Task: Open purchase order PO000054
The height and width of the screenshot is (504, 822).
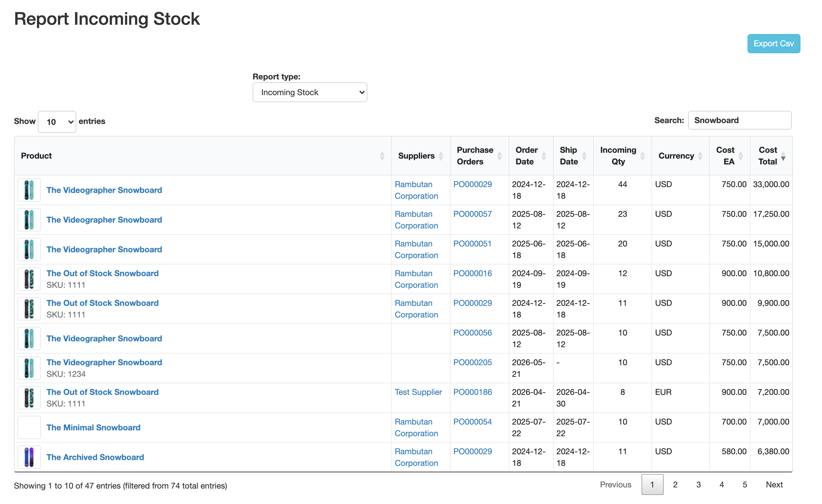Action: (x=472, y=422)
